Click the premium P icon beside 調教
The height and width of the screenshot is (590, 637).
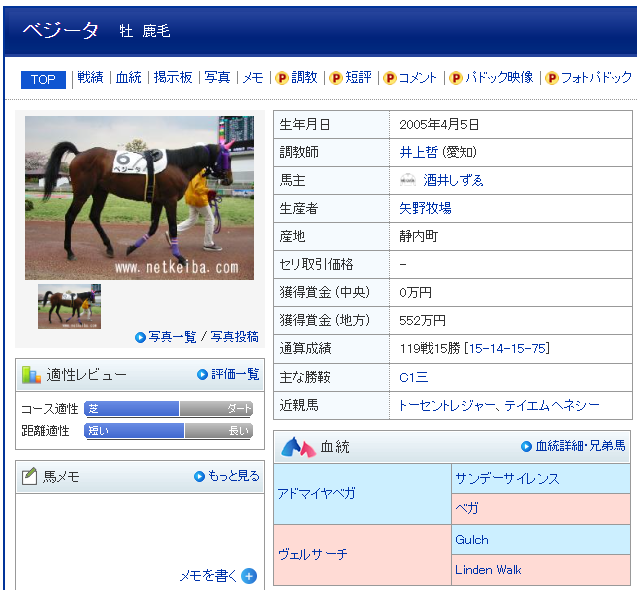tap(282, 78)
